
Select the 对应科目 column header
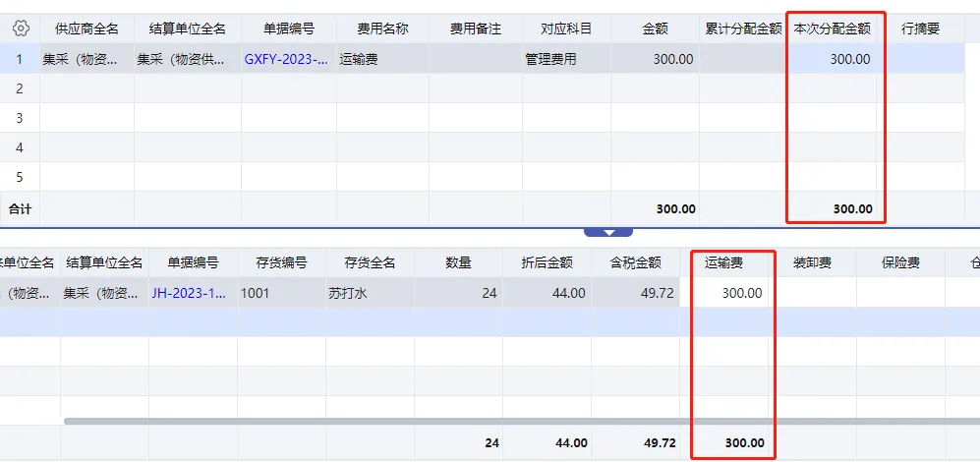coord(566,29)
